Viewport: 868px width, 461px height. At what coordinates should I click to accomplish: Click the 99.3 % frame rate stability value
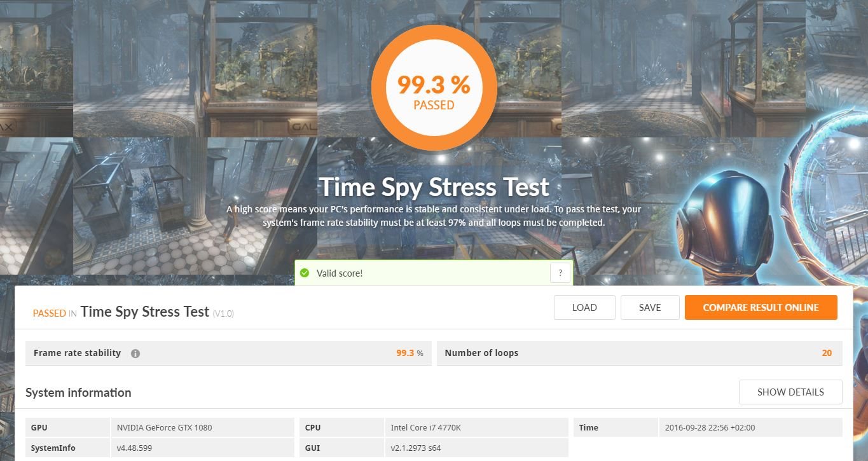(x=410, y=353)
